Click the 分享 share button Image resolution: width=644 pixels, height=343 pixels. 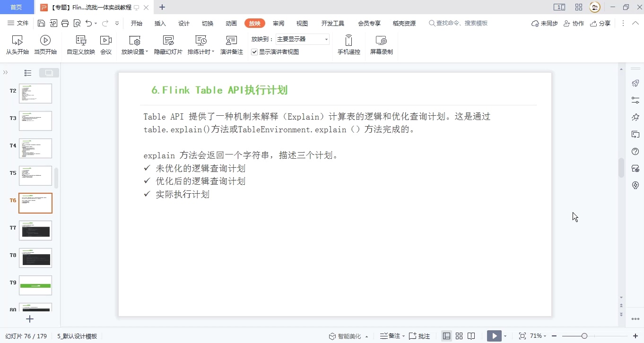[600, 23]
